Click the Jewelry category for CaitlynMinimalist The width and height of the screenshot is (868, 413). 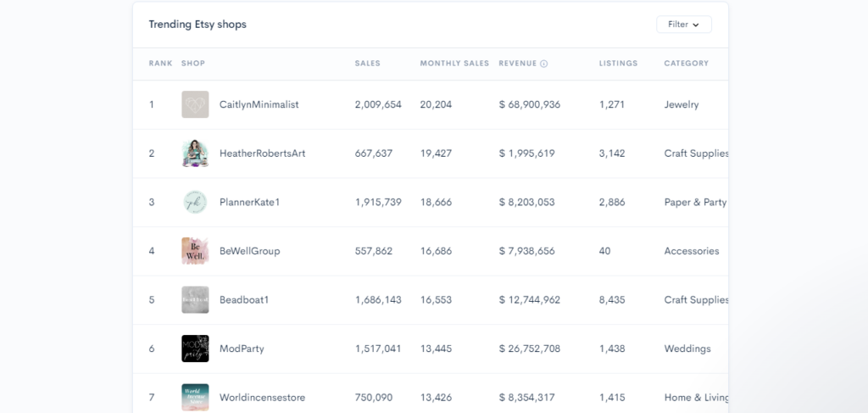coord(682,105)
